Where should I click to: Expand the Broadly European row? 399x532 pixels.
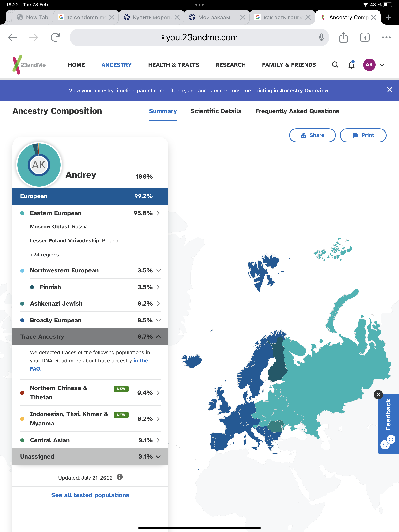pos(158,320)
